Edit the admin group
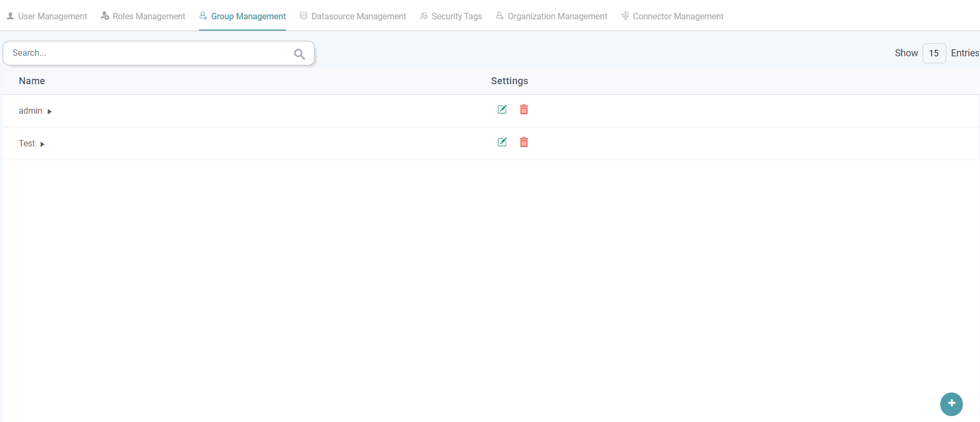Viewport: 980px width, 422px height. pyautogui.click(x=502, y=109)
